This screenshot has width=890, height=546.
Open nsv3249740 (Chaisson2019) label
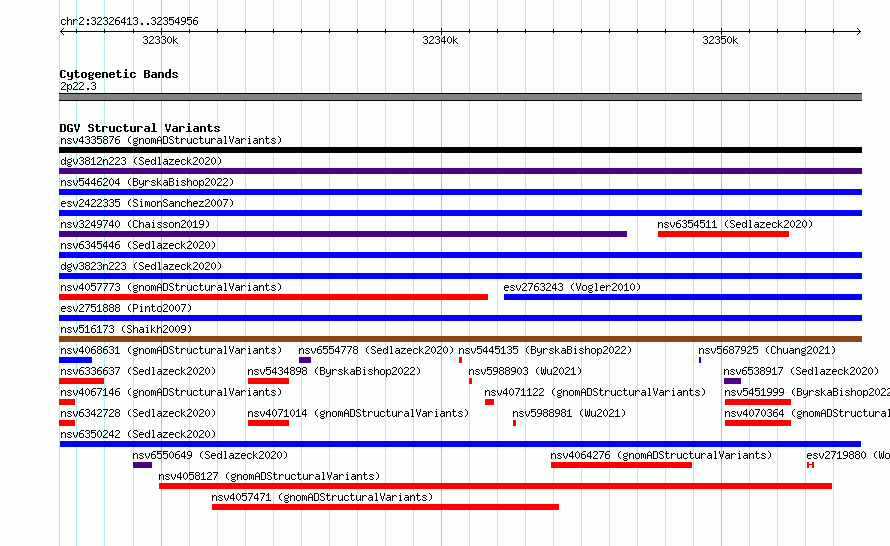[135, 224]
